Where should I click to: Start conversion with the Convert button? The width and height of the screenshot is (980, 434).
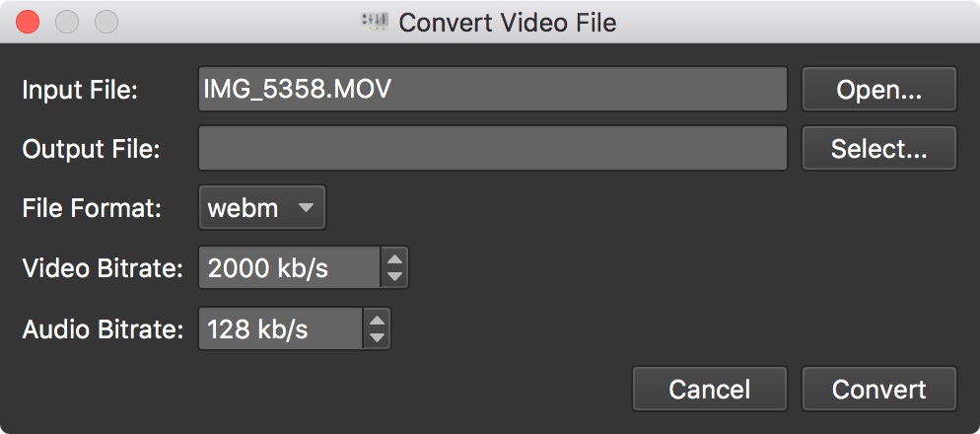[878, 389]
